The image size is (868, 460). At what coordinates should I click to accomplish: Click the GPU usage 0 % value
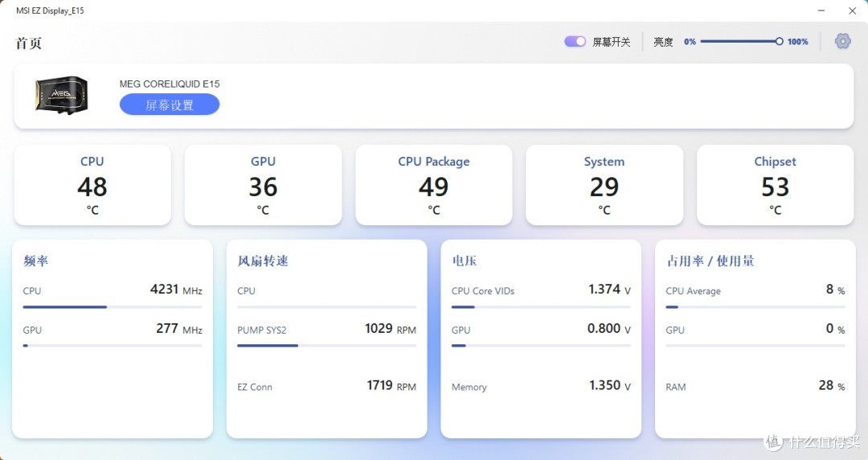835,329
